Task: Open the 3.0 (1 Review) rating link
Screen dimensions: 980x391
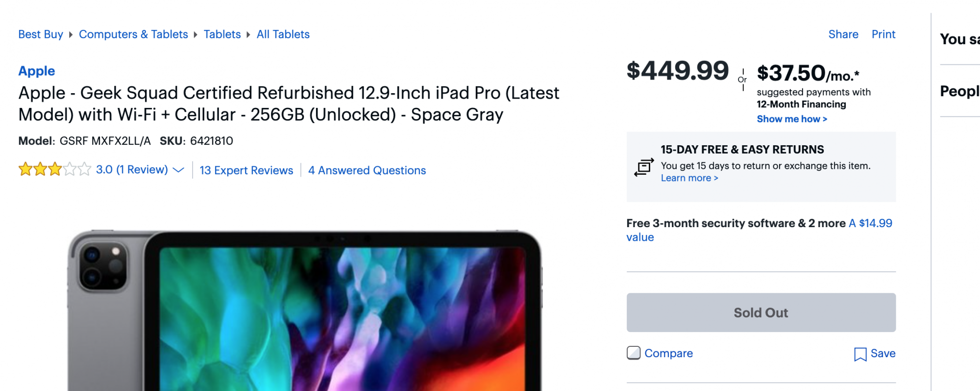Action: [x=132, y=170]
